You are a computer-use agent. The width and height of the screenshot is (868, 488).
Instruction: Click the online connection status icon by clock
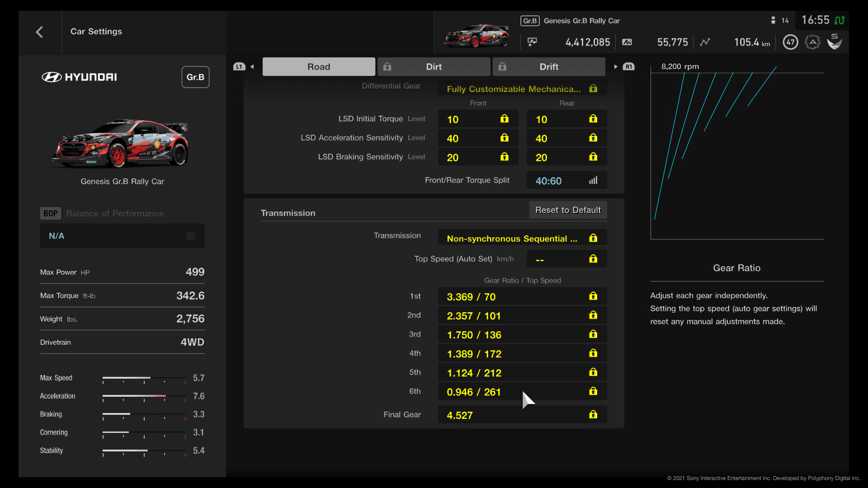(840, 20)
